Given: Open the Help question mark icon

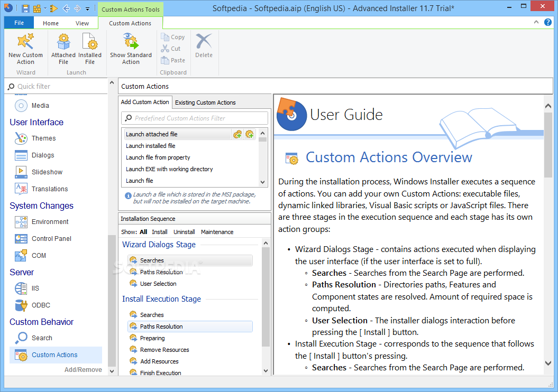Looking at the screenshot, I should tap(547, 23).
